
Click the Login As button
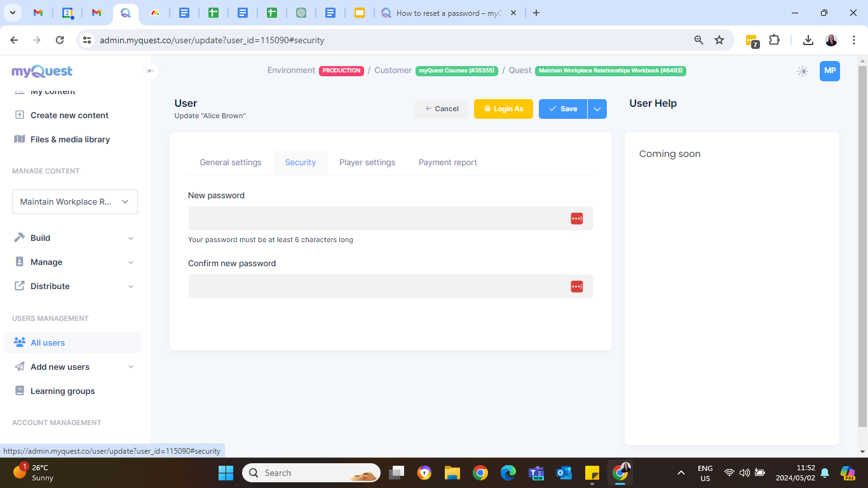click(x=503, y=109)
